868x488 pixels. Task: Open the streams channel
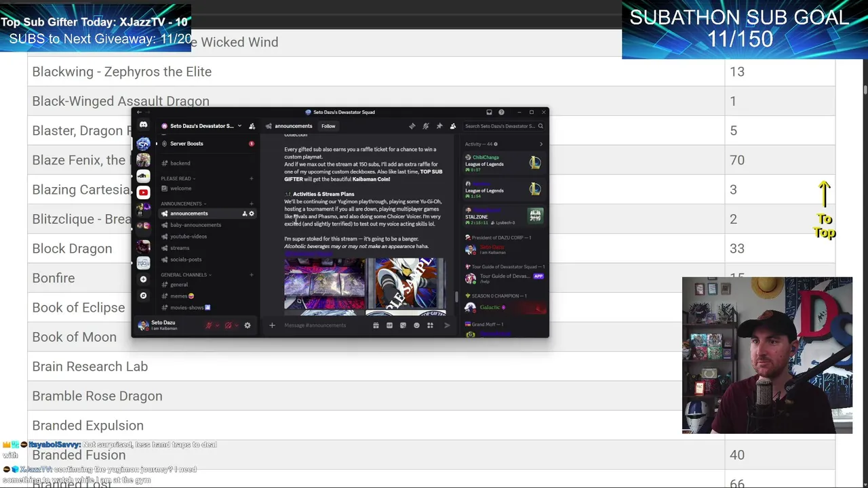[206, 248]
